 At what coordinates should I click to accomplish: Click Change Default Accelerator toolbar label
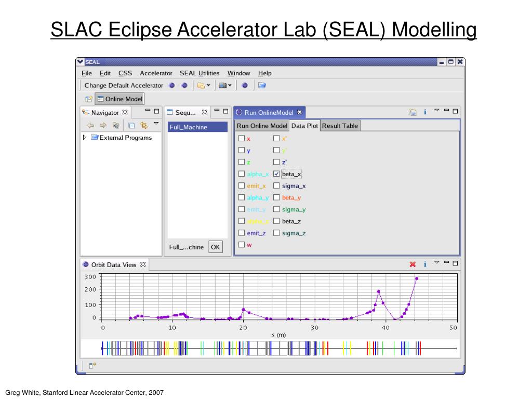coord(124,86)
